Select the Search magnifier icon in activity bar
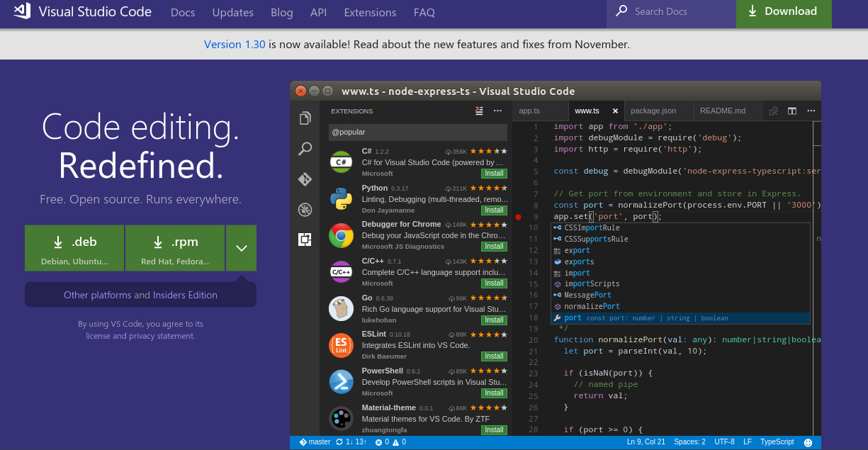Screen dimensions: 868x450 (305, 149)
